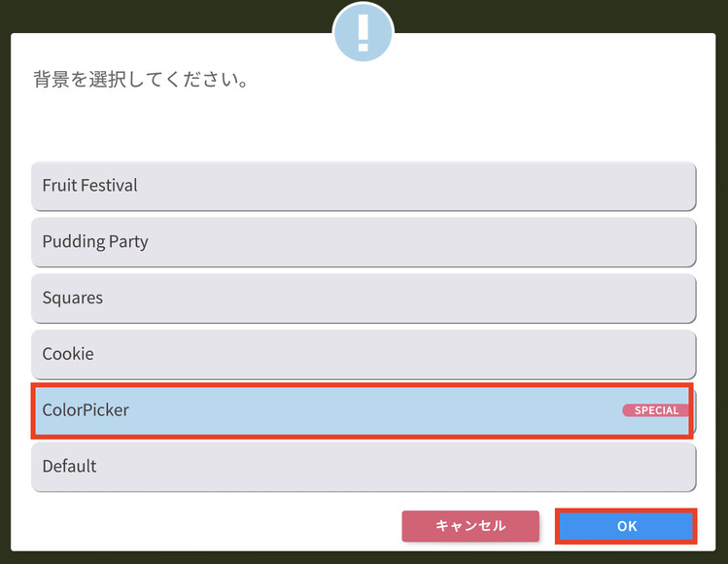
Task: Click the 'Fruit Festival' label text
Action: coord(89,185)
